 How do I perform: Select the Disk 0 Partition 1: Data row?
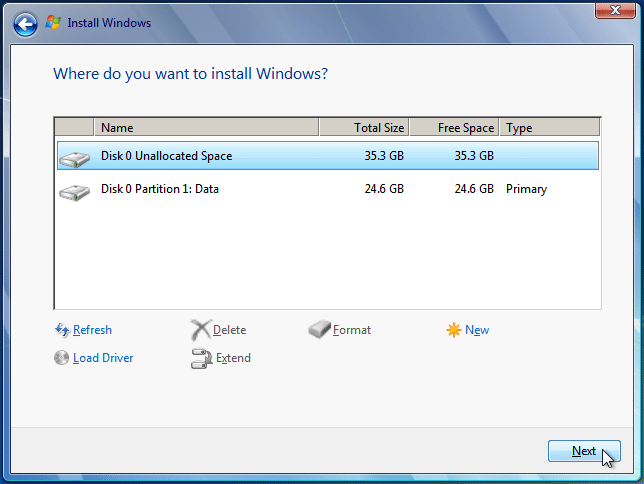point(328,189)
